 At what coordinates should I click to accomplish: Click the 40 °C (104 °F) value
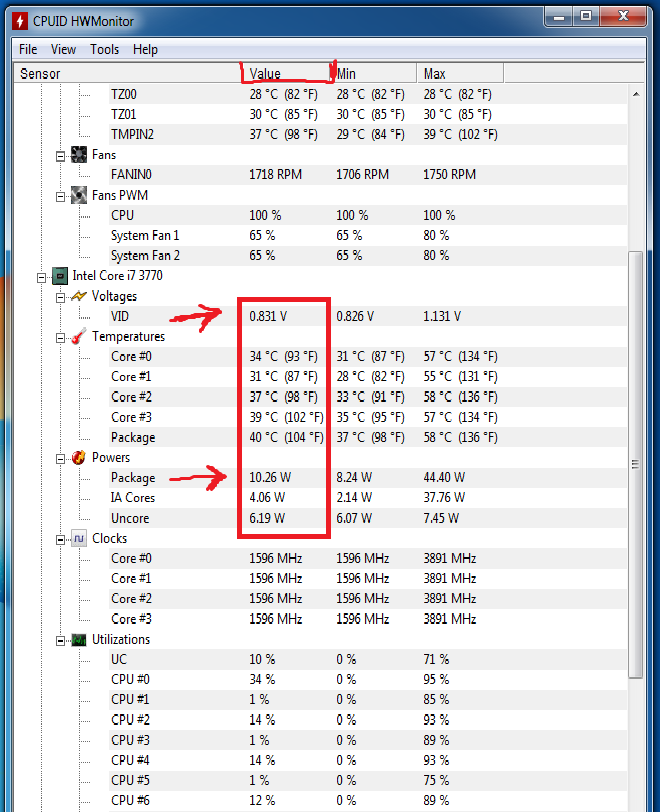point(286,438)
